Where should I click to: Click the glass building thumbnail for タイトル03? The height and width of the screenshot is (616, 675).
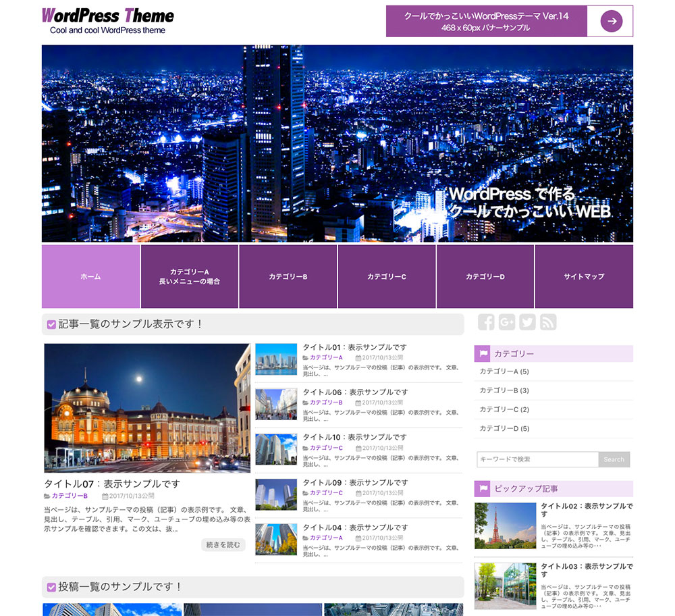(506, 586)
